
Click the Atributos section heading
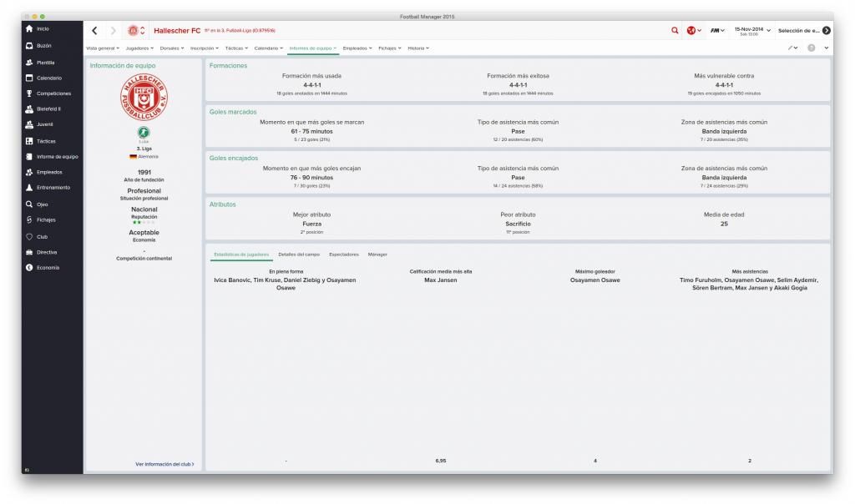coord(222,204)
